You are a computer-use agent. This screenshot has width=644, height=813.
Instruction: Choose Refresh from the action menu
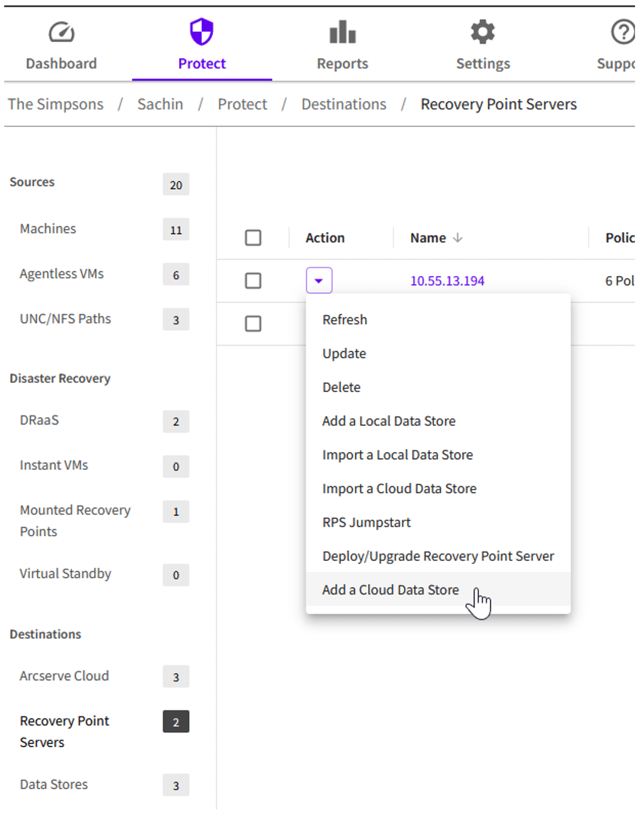[438, 320]
